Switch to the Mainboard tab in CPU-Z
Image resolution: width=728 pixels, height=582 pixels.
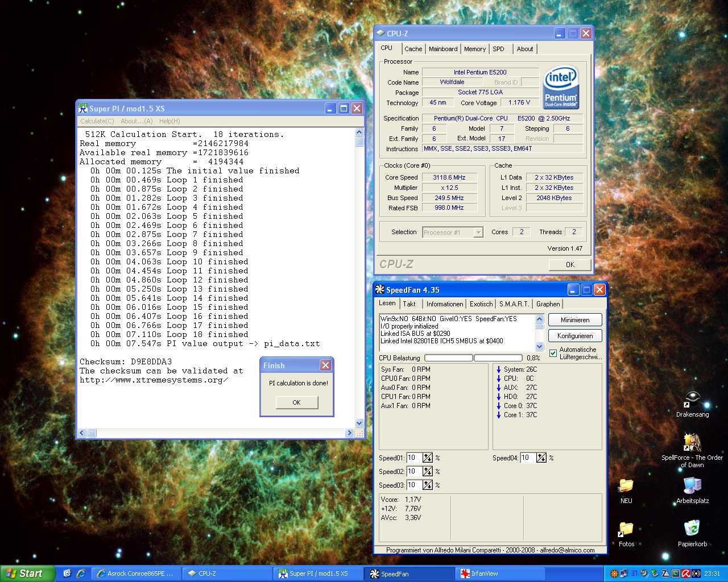[x=443, y=49]
